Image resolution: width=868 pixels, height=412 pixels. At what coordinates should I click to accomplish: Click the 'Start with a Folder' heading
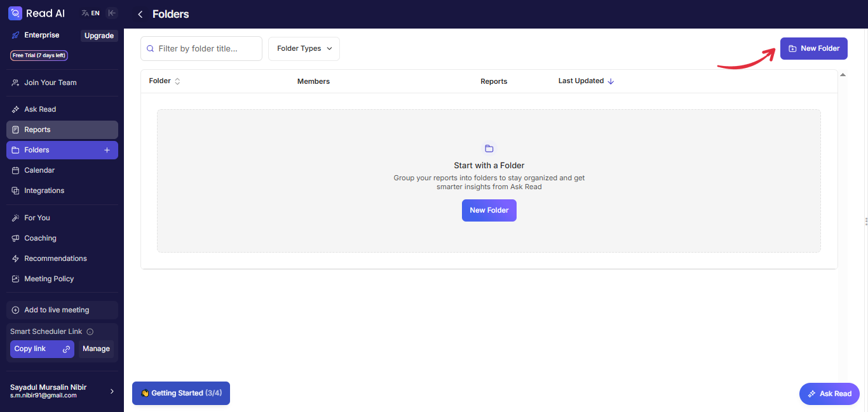(x=489, y=166)
